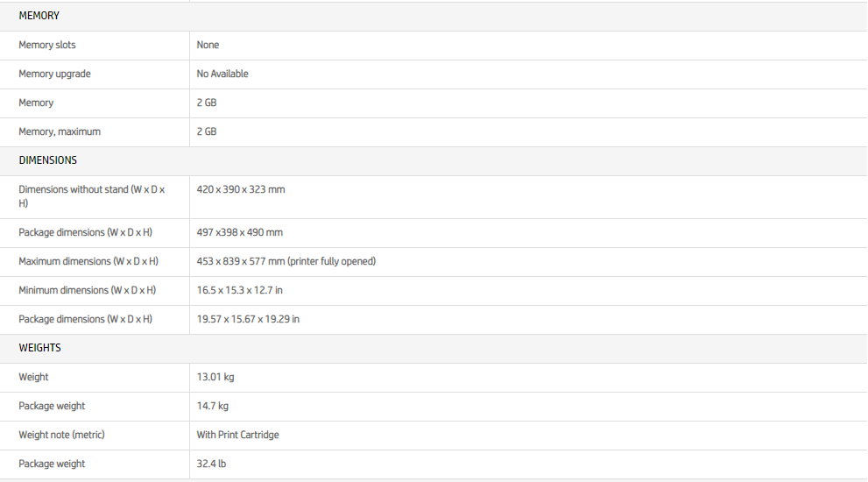The image size is (868, 482).
Task: Click the 'Memory, maximum' row label
Action: coord(60,131)
